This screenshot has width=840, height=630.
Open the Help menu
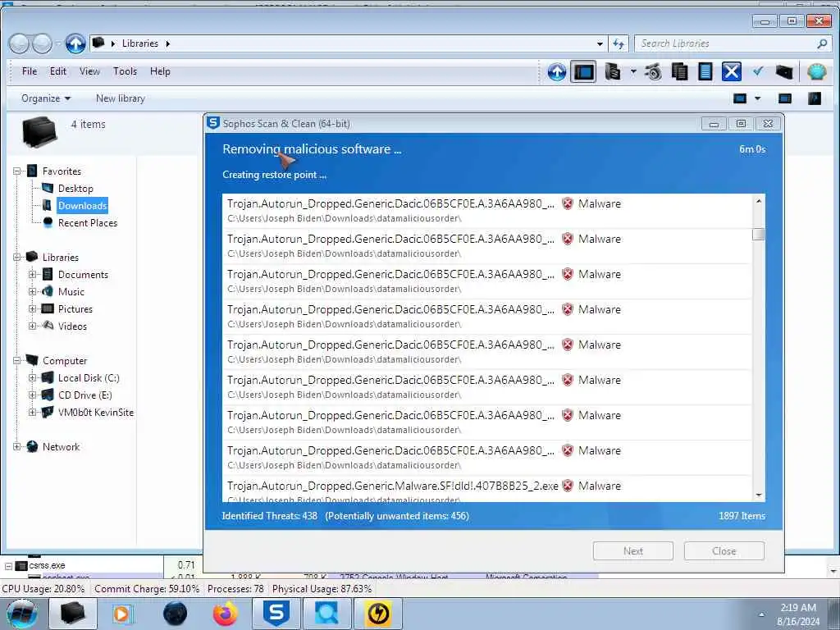click(x=160, y=71)
